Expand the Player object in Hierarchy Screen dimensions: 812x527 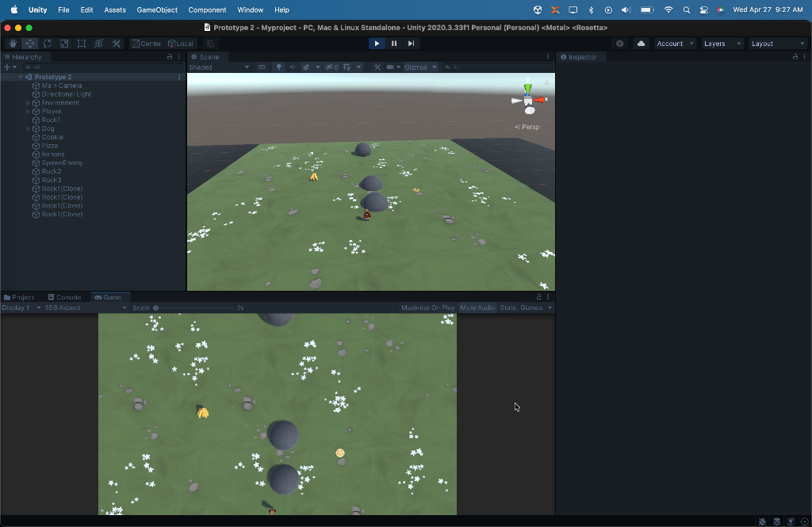(x=26, y=111)
